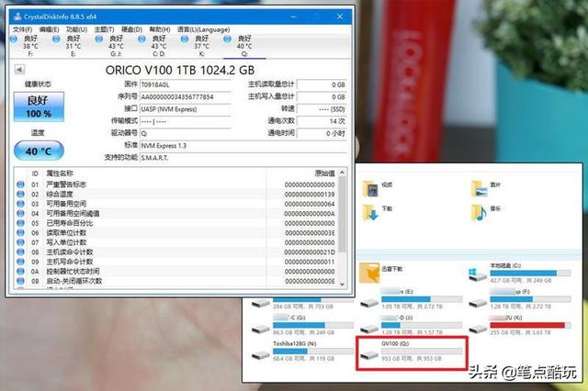This screenshot has height=391, width=588.
Task: Click status icon of row 07 写入单位计数
Action: point(20,242)
